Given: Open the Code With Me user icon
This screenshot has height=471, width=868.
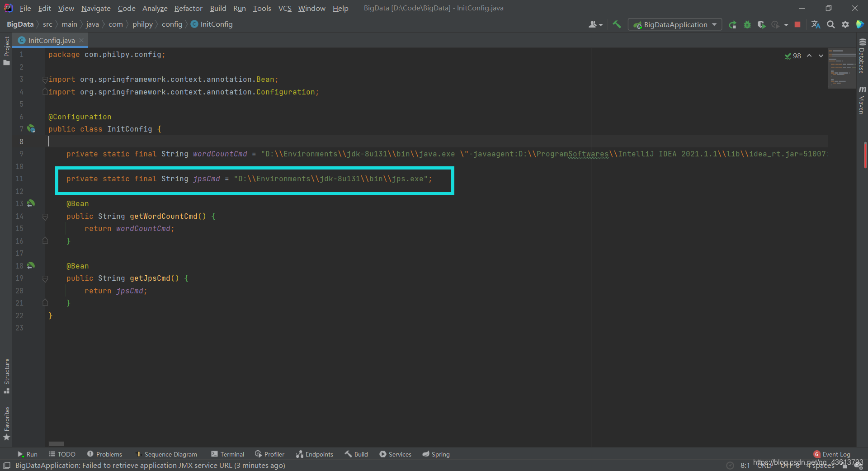Looking at the screenshot, I should pyautogui.click(x=595, y=24).
